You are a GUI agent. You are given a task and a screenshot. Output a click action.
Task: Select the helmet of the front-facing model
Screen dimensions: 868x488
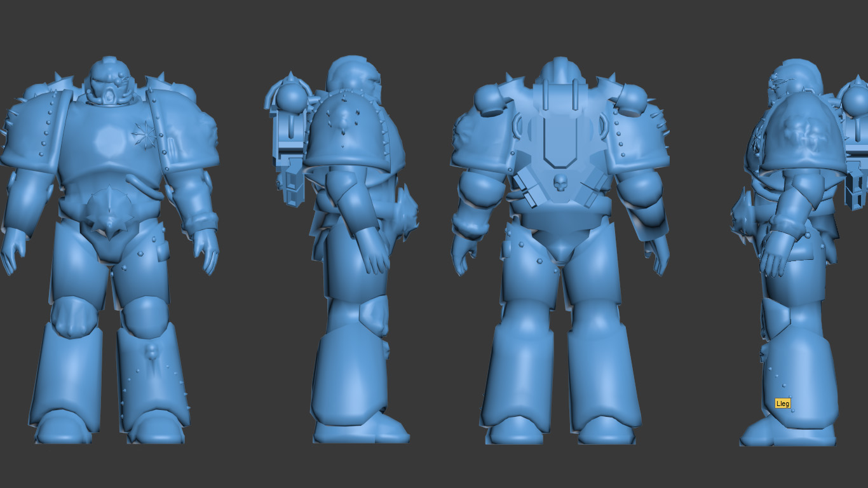(110, 81)
